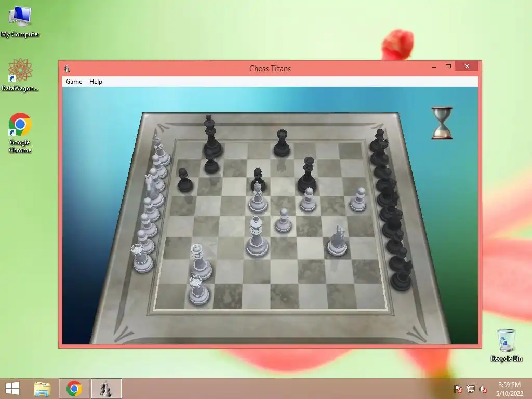Select the white pawn on the rightmost file
The height and width of the screenshot is (399, 532).
click(358, 200)
